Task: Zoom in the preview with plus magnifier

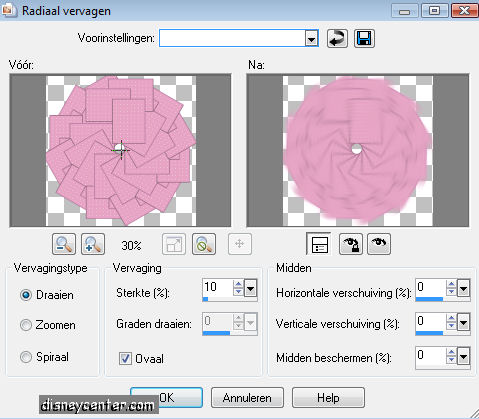Action: coord(93,244)
